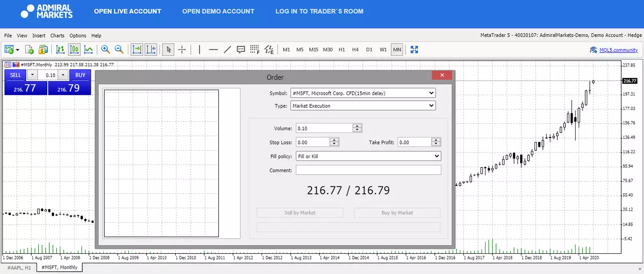This screenshot has width=644, height=274.
Task: Close the Order dialog
Action: click(x=442, y=75)
